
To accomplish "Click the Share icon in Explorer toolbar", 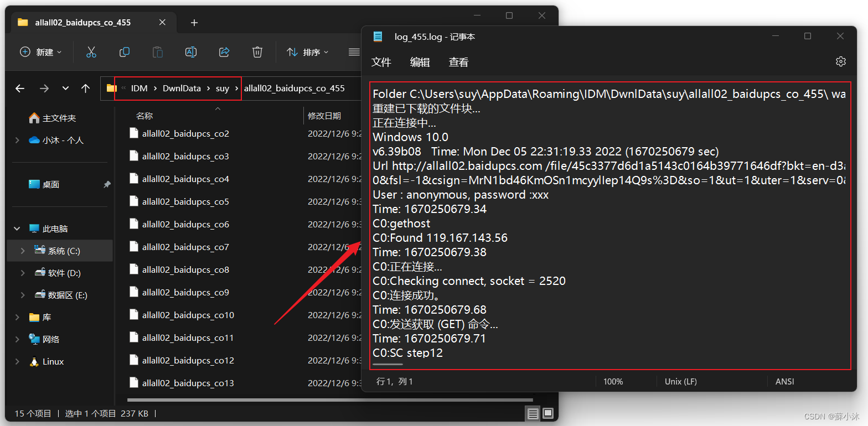I will click(x=224, y=52).
